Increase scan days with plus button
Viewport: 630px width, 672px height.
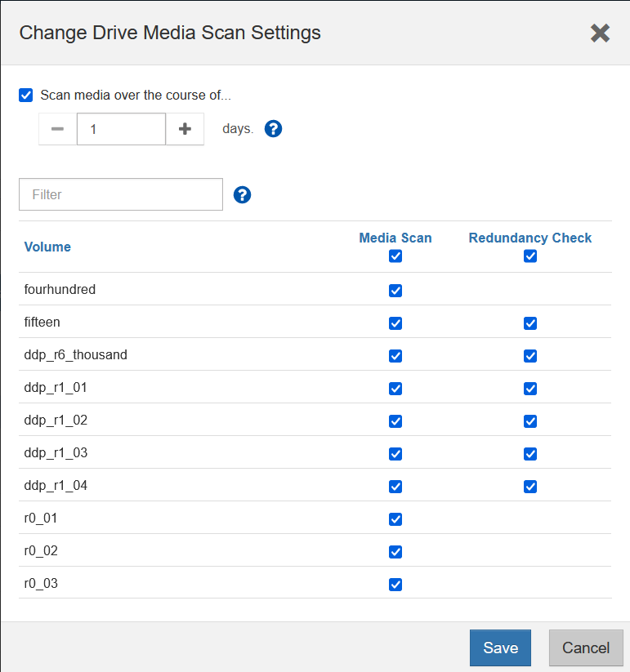pyautogui.click(x=185, y=129)
